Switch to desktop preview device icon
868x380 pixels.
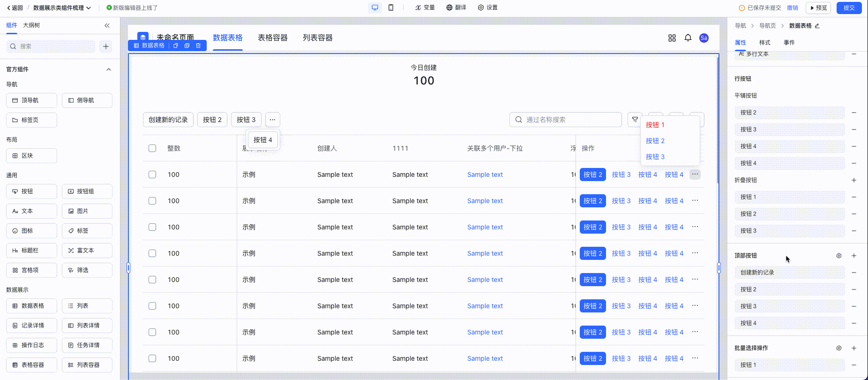point(374,8)
